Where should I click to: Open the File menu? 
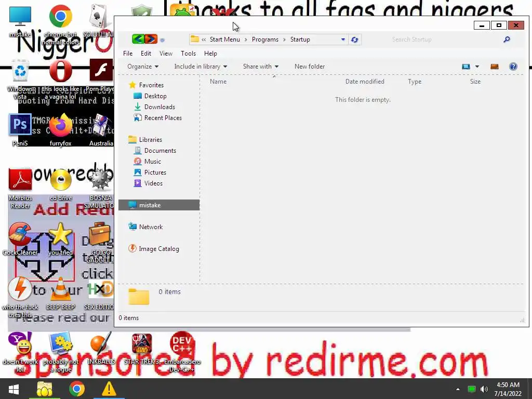pos(128,54)
